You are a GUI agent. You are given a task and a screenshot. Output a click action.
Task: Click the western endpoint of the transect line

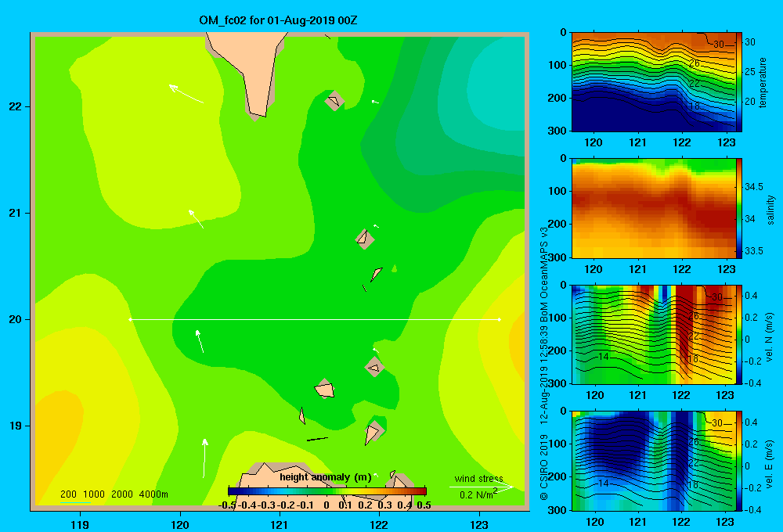click(x=130, y=319)
